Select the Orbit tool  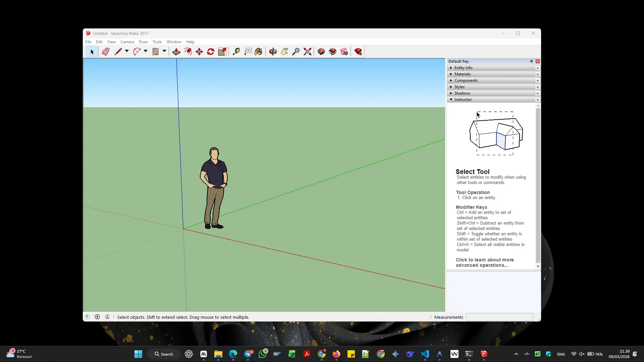point(273,51)
